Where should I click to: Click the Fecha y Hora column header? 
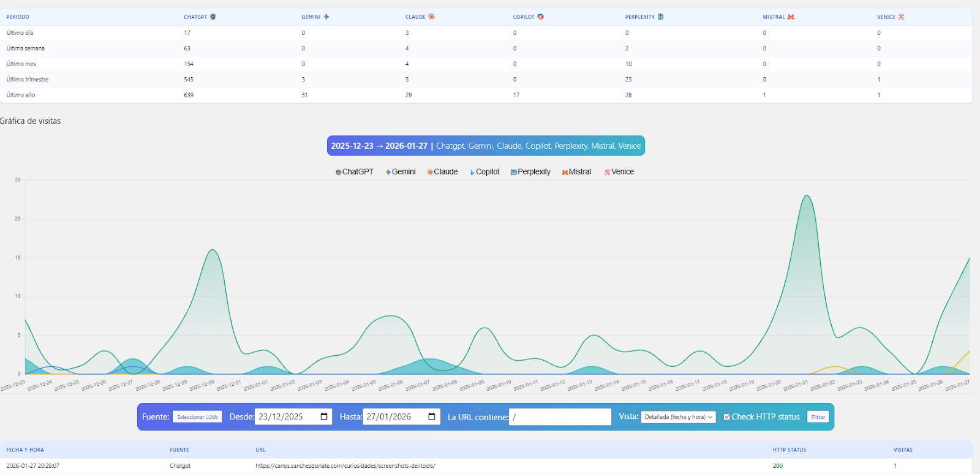(25, 450)
